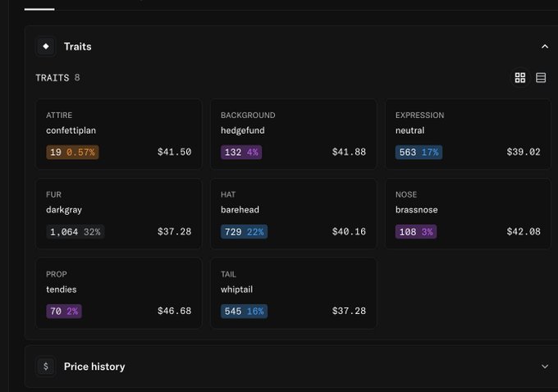This screenshot has height=392, width=558.
Task: Click the blue 545 16% rarity badge
Action: [245, 312]
